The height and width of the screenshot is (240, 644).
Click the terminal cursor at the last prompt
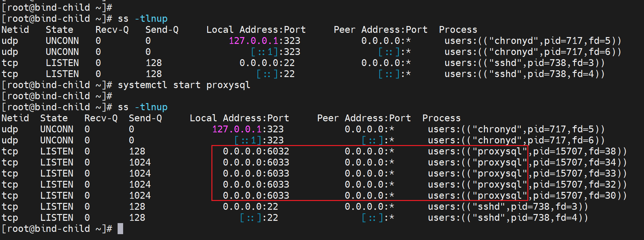coord(120,229)
